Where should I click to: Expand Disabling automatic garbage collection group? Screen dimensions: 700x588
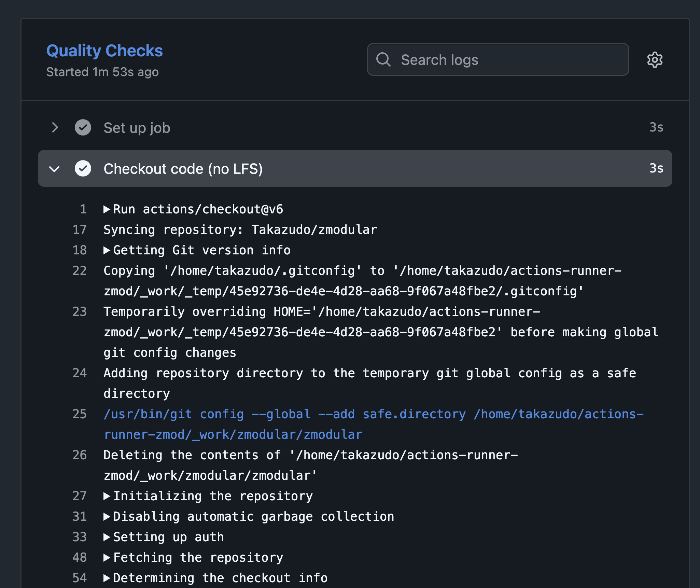pyautogui.click(x=107, y=517)
